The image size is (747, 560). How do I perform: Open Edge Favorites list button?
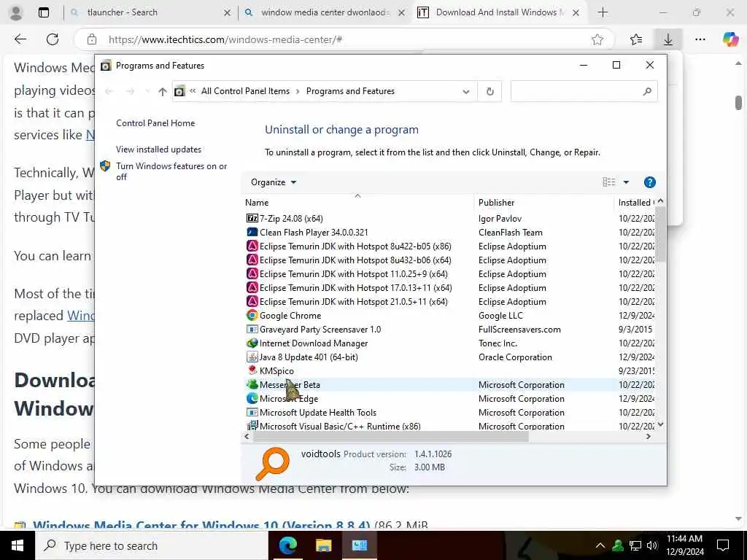[x=635, y=39]
